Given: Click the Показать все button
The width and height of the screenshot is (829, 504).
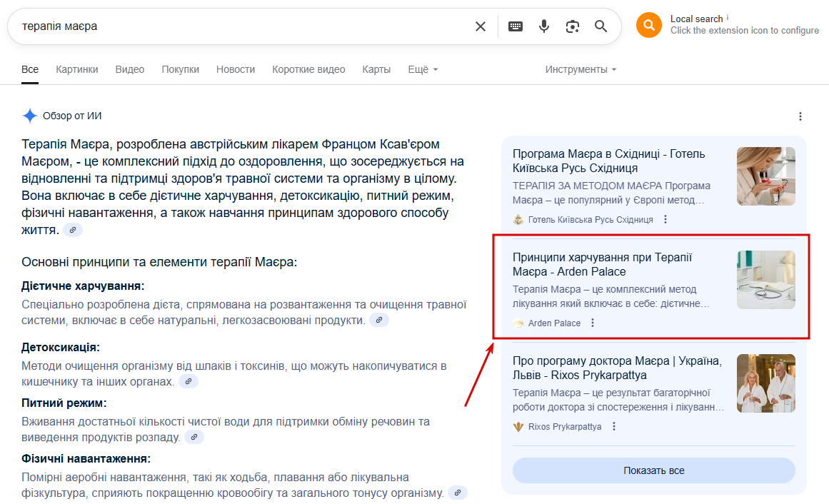Looking at the screenshot, I should pos(653,470).
